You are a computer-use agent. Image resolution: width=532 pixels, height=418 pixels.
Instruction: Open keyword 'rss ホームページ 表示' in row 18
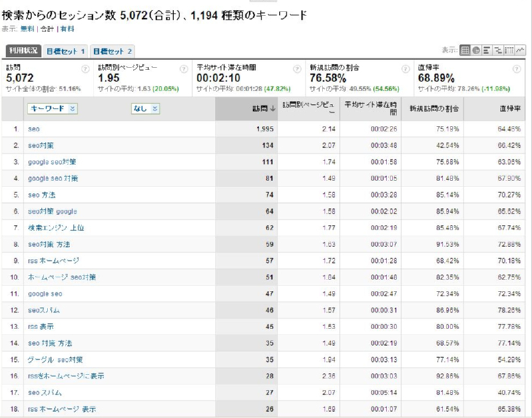62,409
